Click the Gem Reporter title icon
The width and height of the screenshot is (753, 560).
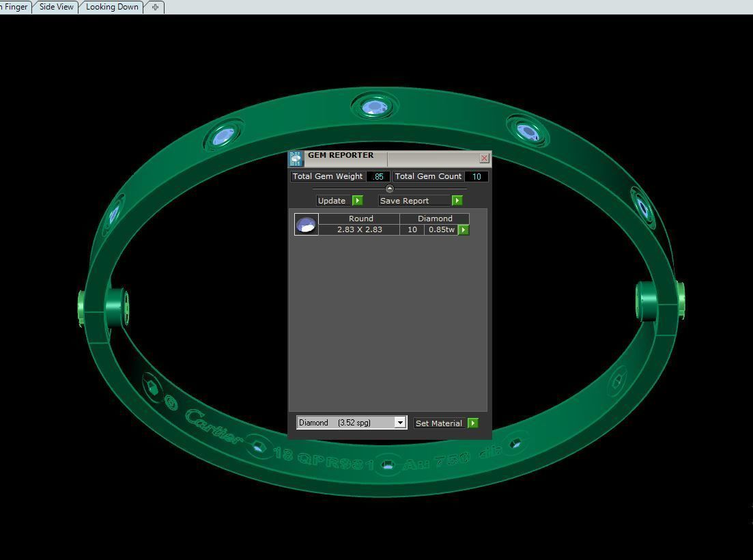(296, 158)
